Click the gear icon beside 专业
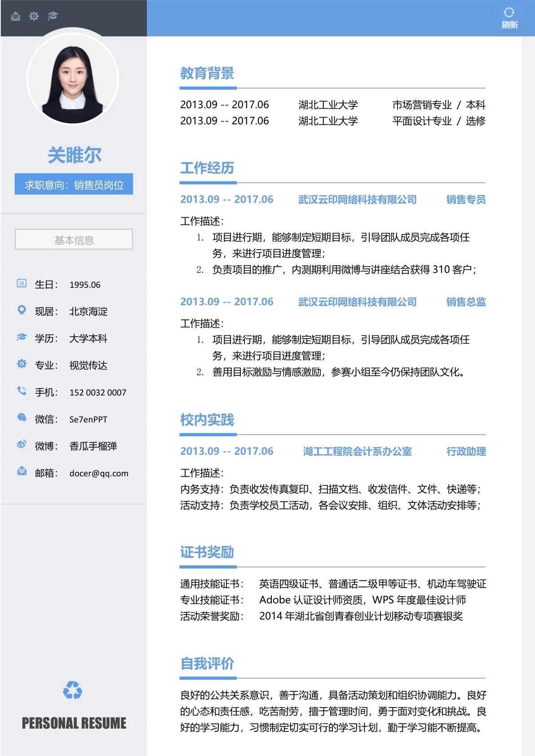Image resolution: width=535 pixels, height=756 pixels. click(x=22, y=364)
